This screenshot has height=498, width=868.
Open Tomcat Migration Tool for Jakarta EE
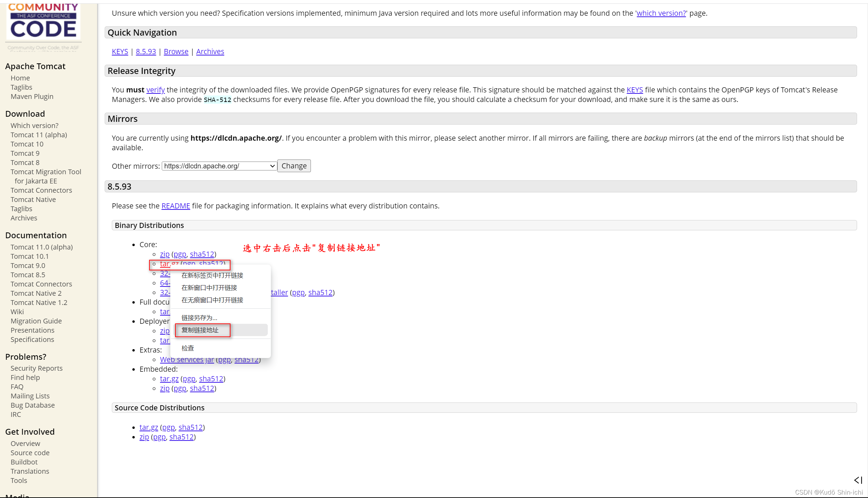pos(46,176)
